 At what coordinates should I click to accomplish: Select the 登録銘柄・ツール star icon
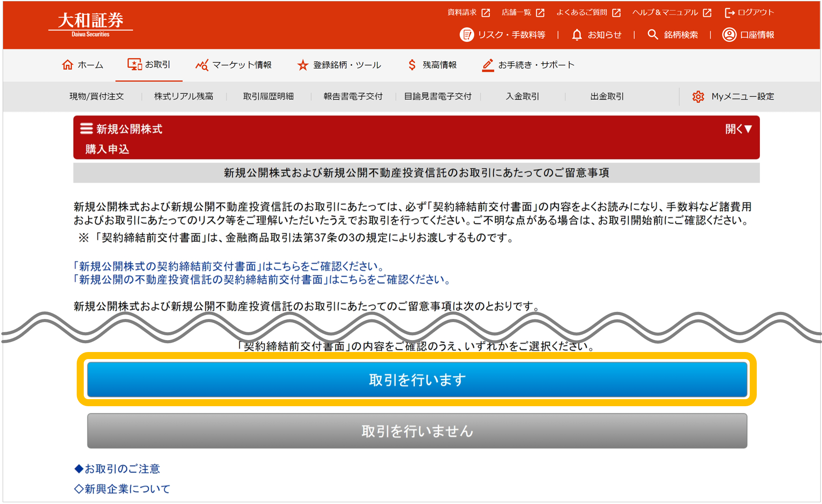tap(303, 64)
